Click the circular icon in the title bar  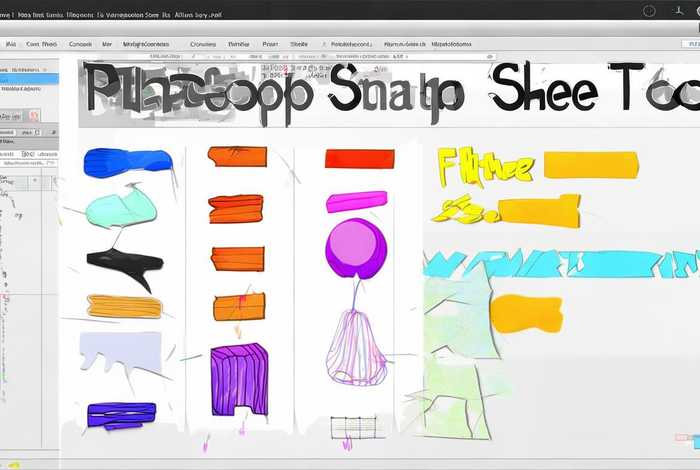(651, 10)
